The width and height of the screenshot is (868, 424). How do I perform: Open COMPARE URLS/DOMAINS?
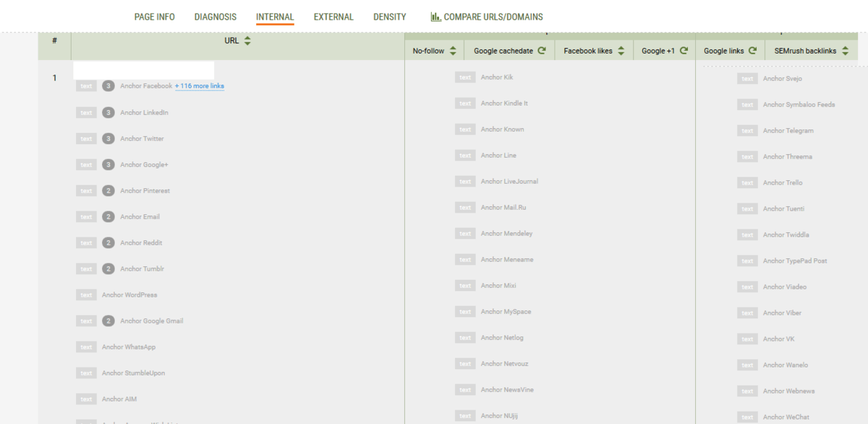click(x=493, y=17)
